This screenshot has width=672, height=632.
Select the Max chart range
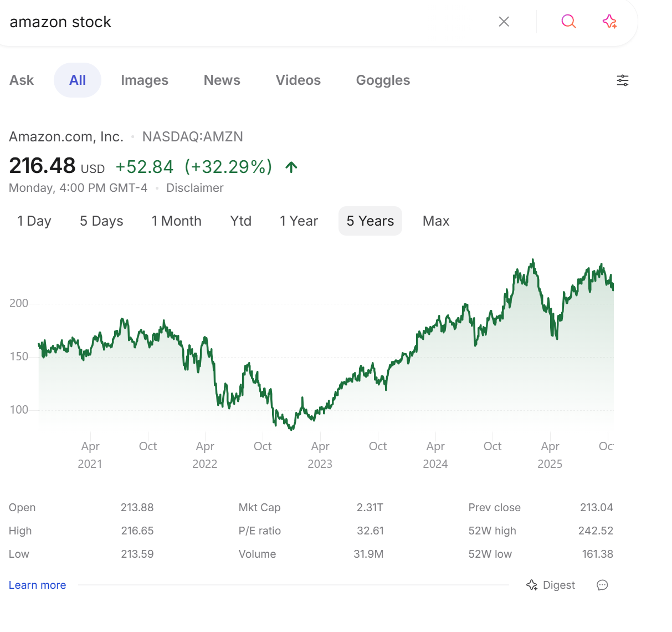tap(436, 221)
